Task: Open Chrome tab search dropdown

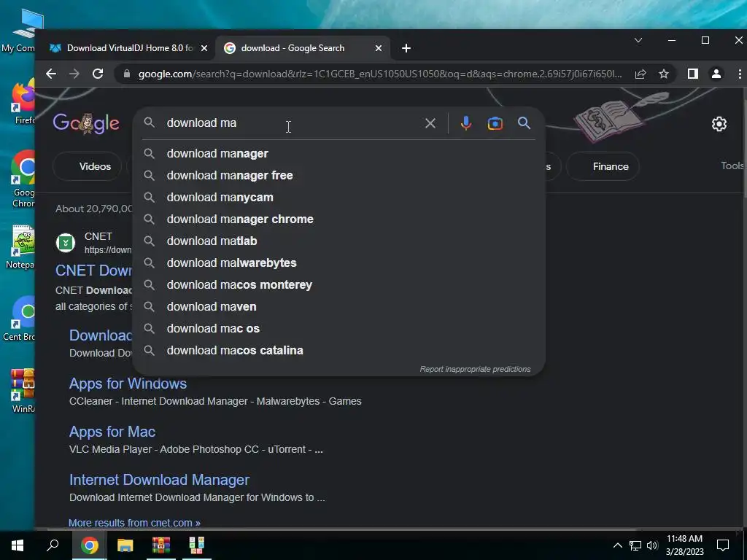Action: 638,41
